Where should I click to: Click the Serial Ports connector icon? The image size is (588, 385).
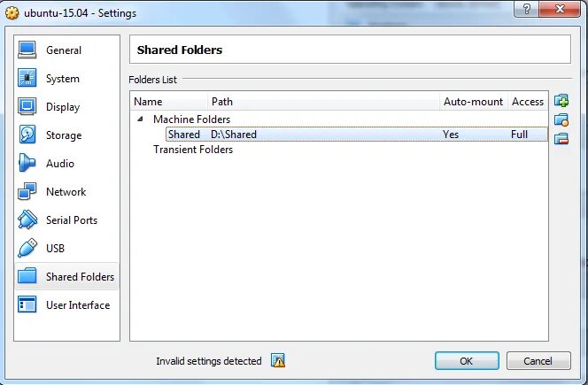[27, 219]
